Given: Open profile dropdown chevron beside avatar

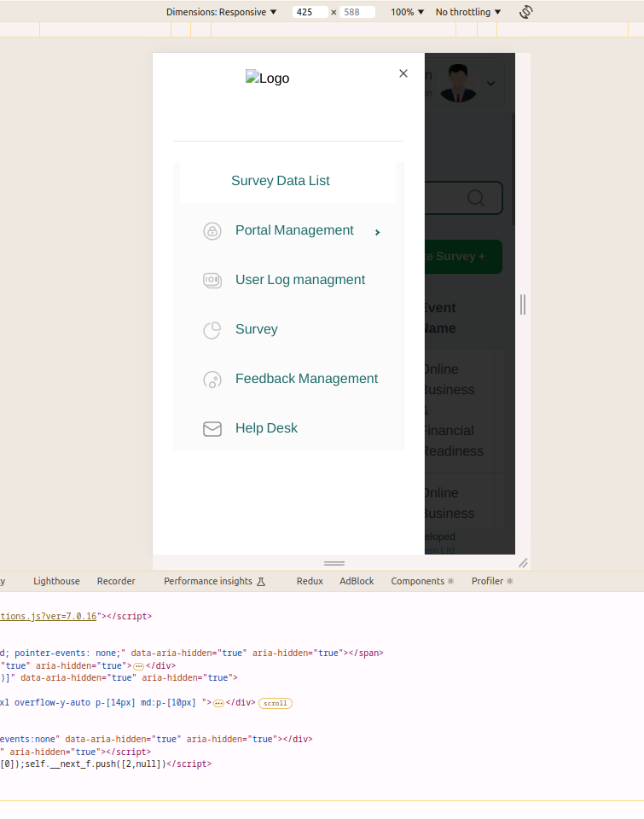Looking at the screenshot, I should (x=490, y=84).
